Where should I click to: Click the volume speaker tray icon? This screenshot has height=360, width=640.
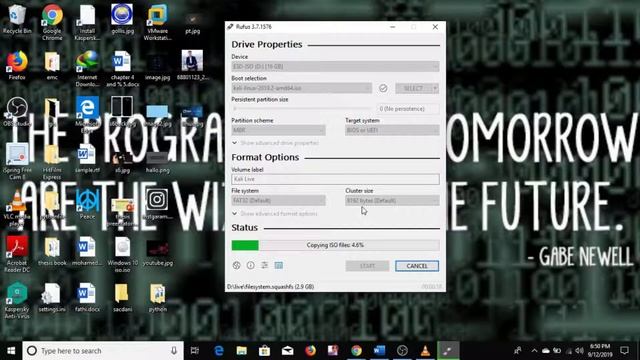[579, 351]
